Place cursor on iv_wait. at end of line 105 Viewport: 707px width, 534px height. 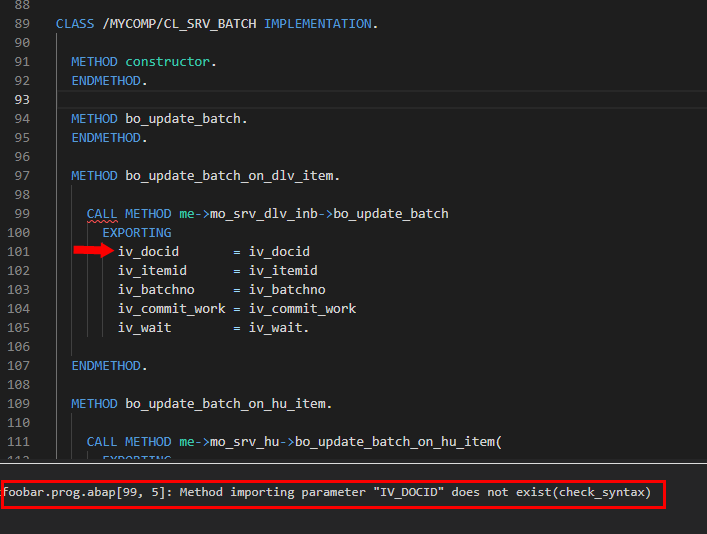pos(278,327)
